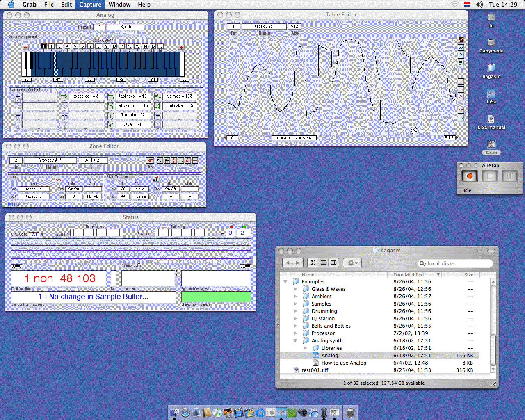Expand the Libraries folder in the nagasm window
This screenshot has height=420, width=525.
[305, 348]
